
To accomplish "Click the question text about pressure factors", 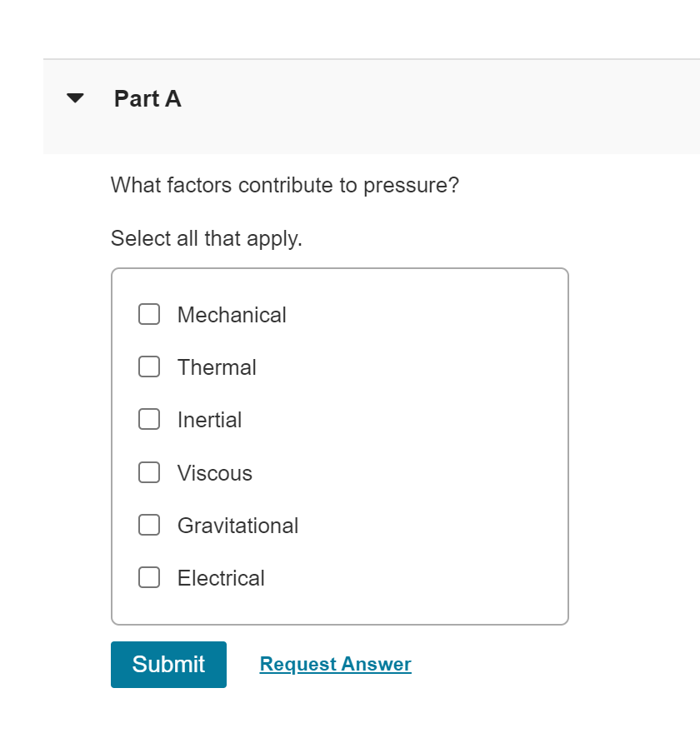I will pos(284,185).
